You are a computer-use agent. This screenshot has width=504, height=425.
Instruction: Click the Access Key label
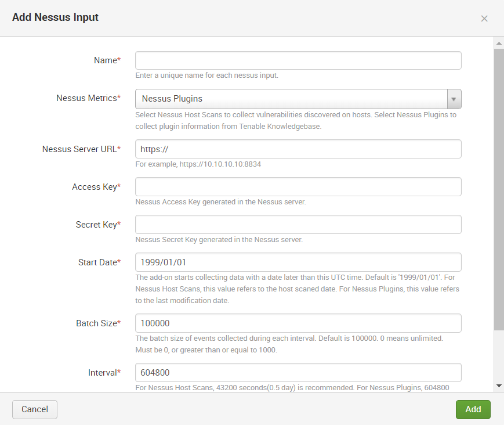tap(96, 186)
